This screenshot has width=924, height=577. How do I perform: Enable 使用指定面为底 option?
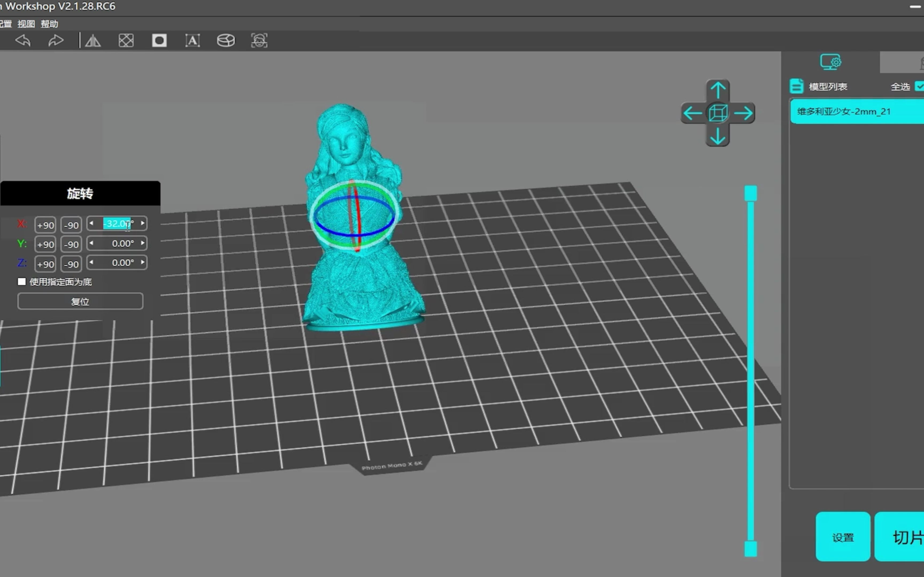tap(22, 282)
